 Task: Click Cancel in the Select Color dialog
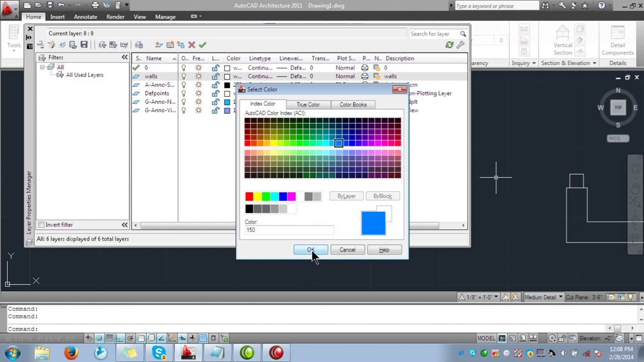pyautogui.click(x=347, y=250)
